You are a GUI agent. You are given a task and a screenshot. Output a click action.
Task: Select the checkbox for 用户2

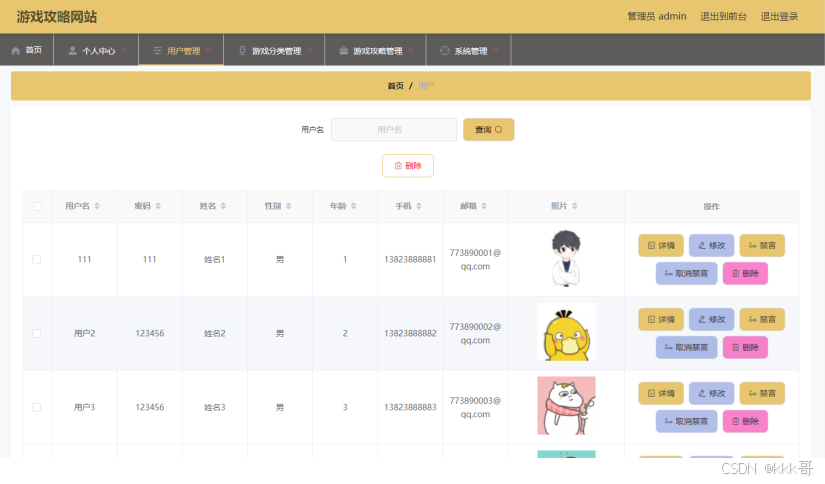pyautogui.click(x=36, y=334)
